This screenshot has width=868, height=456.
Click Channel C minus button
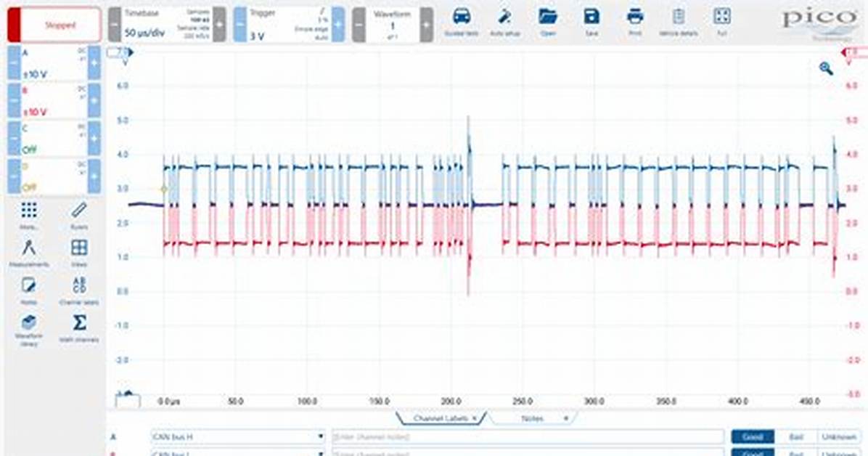[14, 139]
